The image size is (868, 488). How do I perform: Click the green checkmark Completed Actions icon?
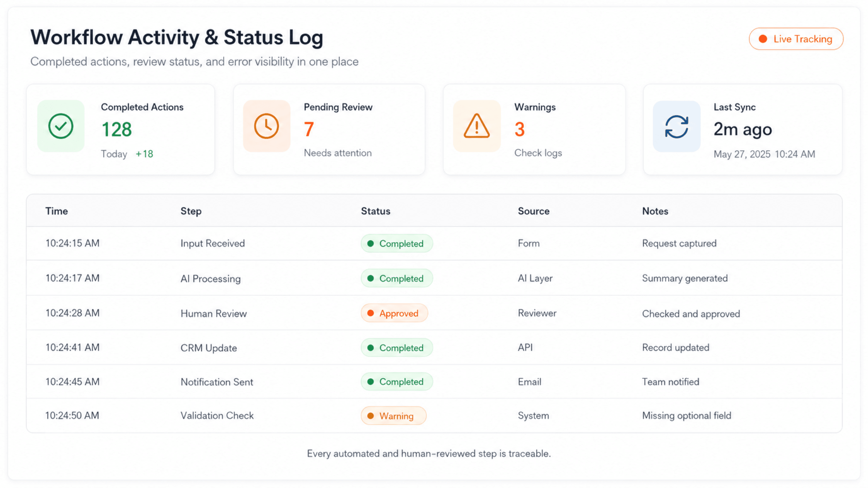(x=61, y=126)
